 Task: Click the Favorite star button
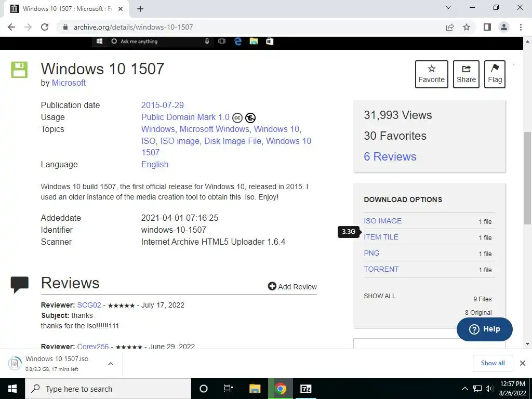click(432, 74)
